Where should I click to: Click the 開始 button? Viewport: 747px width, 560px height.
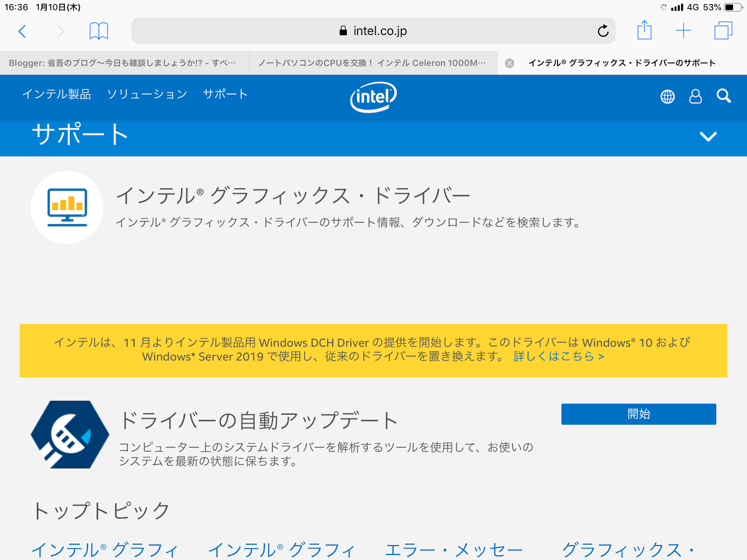[639, 414]
